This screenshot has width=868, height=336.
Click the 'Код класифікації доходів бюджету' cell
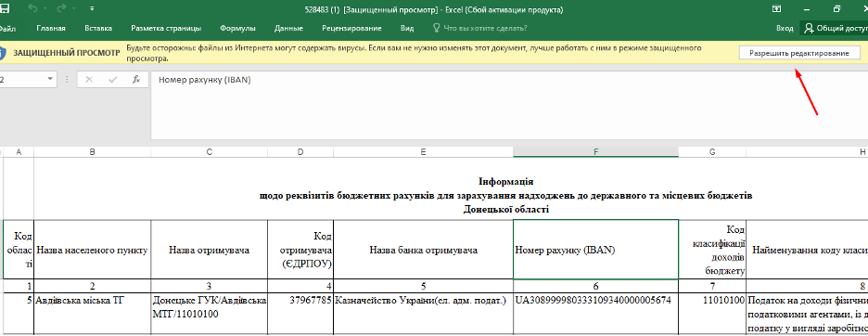point(712,250)
